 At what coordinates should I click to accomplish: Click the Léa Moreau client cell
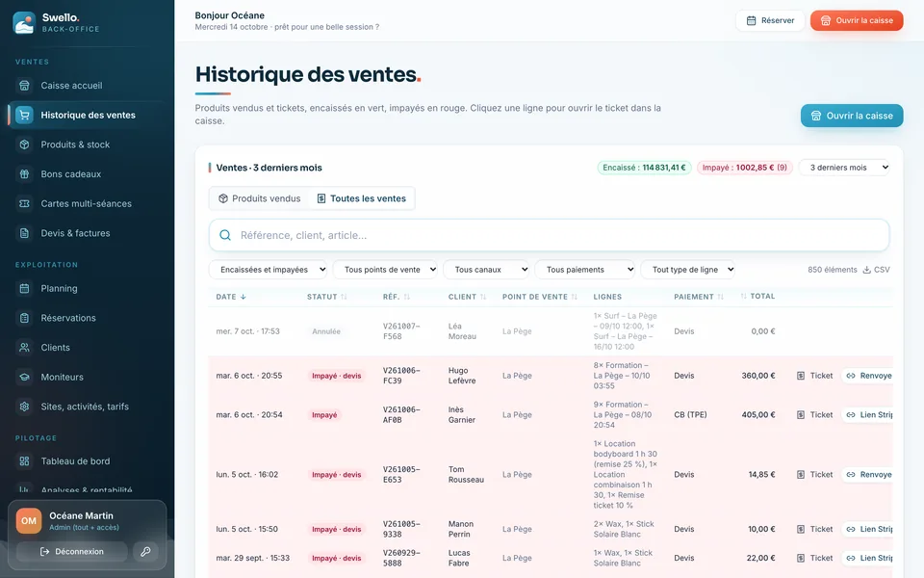click(x=462, y=331)
